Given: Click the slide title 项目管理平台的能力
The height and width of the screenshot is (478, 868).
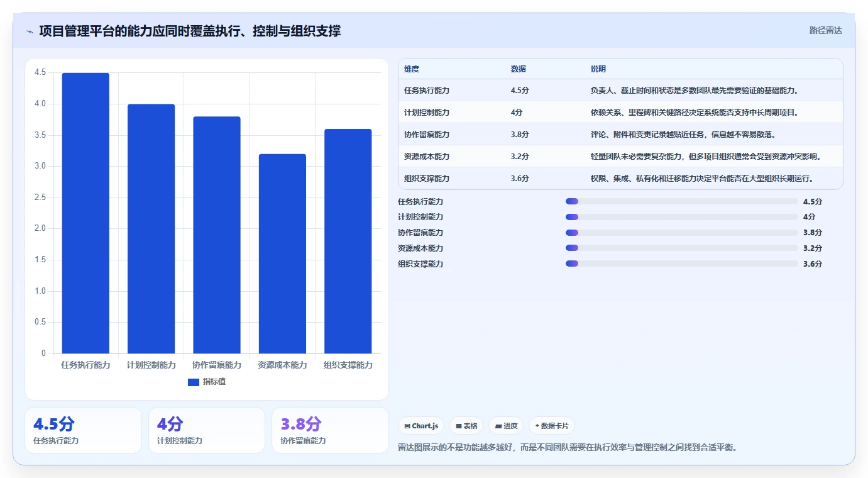Looking at the screenshot, I should [x=190, y=31].
